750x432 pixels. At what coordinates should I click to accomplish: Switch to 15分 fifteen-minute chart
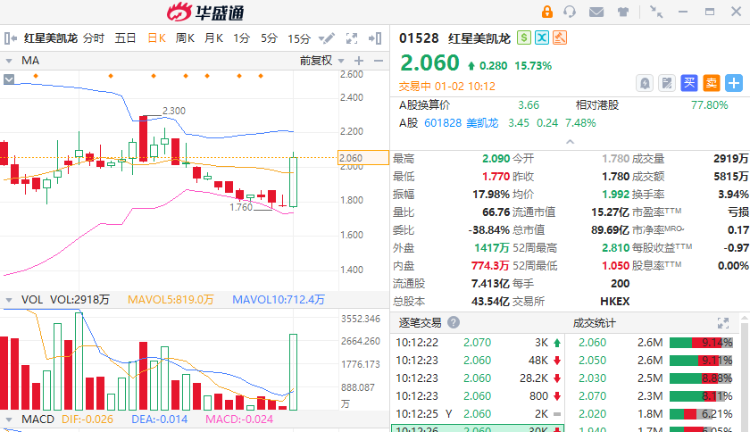click(x=299, y=39)
